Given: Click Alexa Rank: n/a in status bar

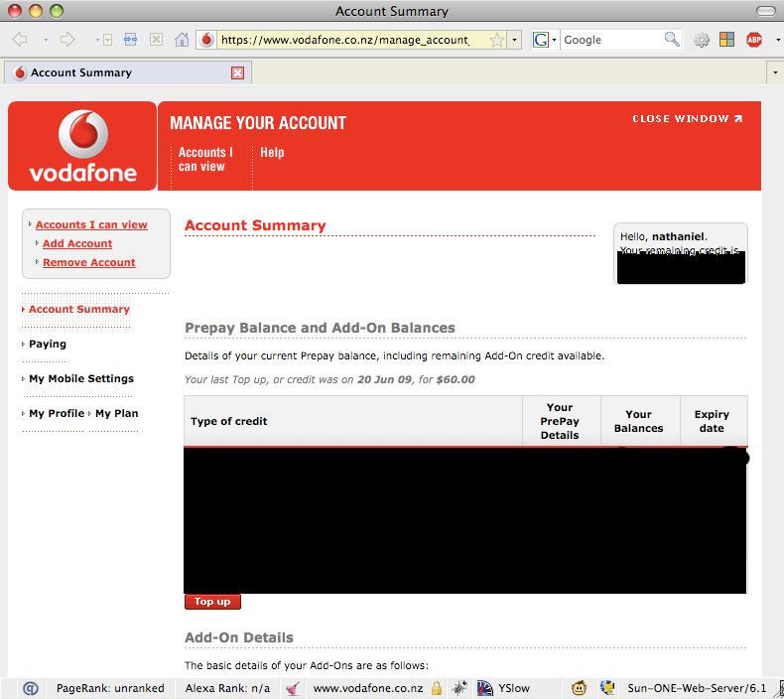Looking at the screenshot, I should (227, 688).
